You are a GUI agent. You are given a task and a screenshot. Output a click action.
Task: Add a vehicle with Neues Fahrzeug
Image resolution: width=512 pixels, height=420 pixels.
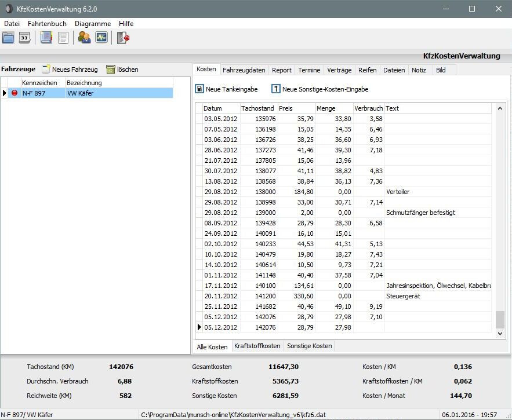point(70,70)
